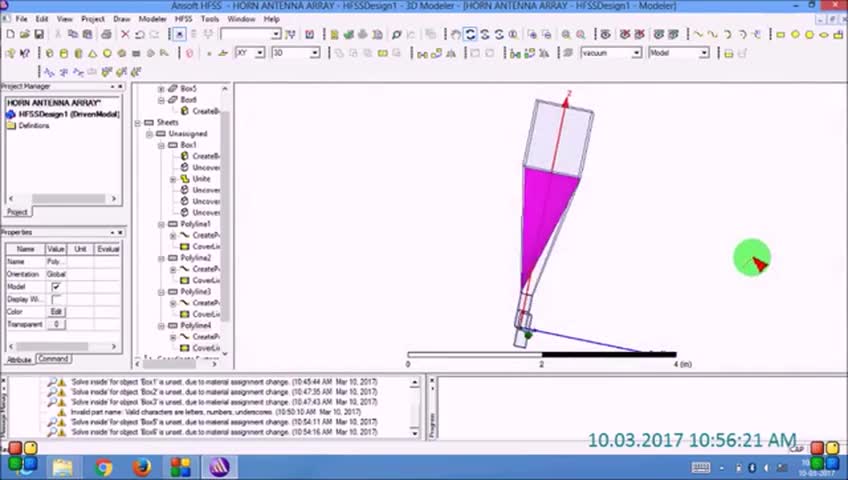Click the Print icon in toolbar
Screen dimensions: 848x480
click(107, 35)
